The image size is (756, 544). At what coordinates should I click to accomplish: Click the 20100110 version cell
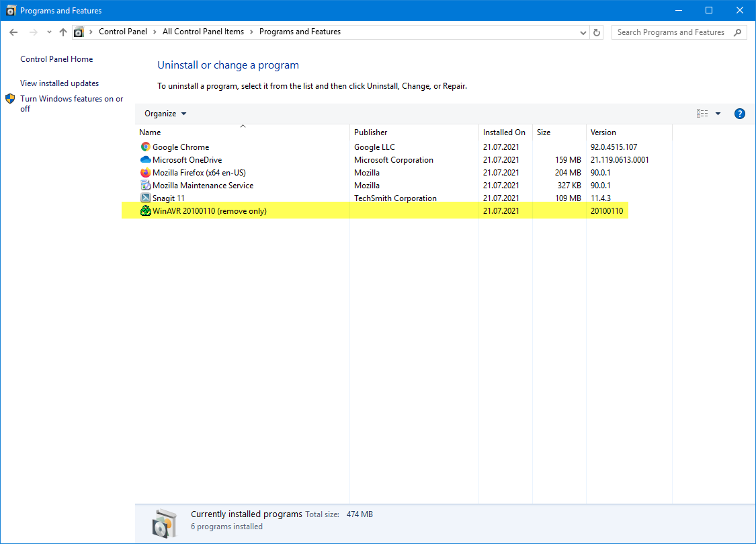(607, 210)
